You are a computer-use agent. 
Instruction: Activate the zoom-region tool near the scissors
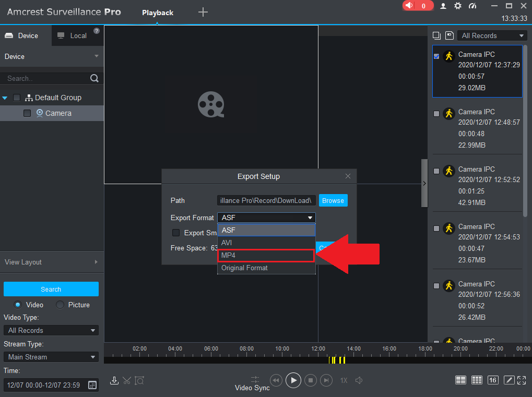tap(139, 380)
